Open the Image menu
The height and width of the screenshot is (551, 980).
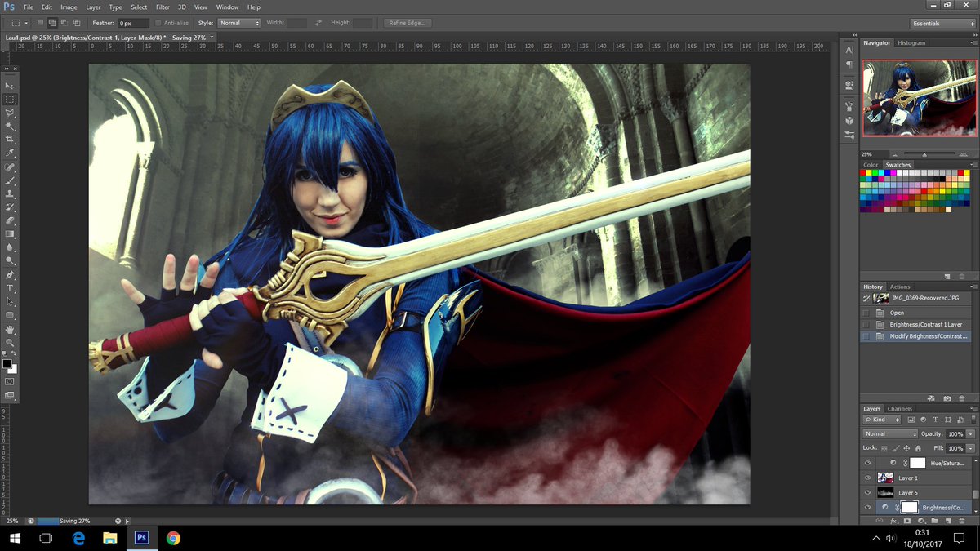69,7
